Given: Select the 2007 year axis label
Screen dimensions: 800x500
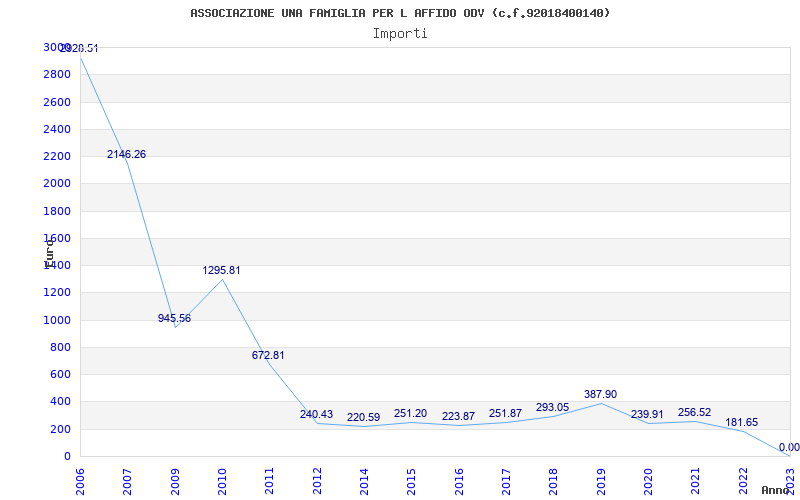Looking at the screenshot, I should coord(128,481).
